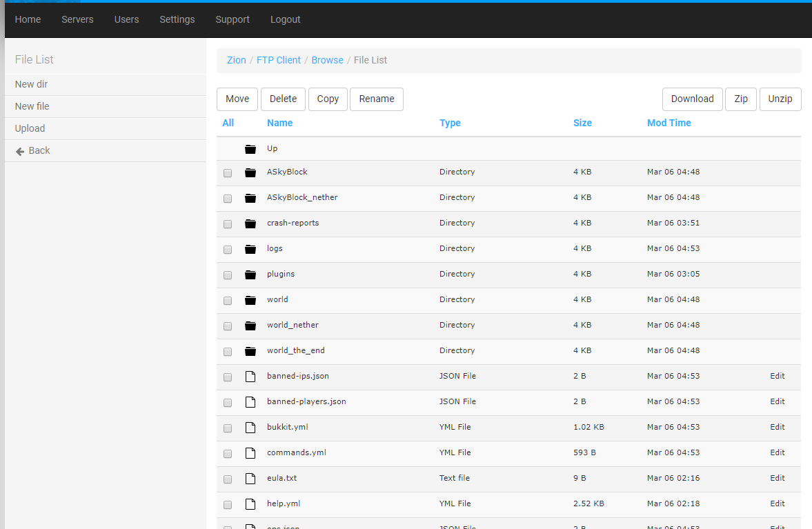The height and width of the screenshot is (529, 812).
Task: Click the world_nether folder icon
Action: click(x=250, y=326)
